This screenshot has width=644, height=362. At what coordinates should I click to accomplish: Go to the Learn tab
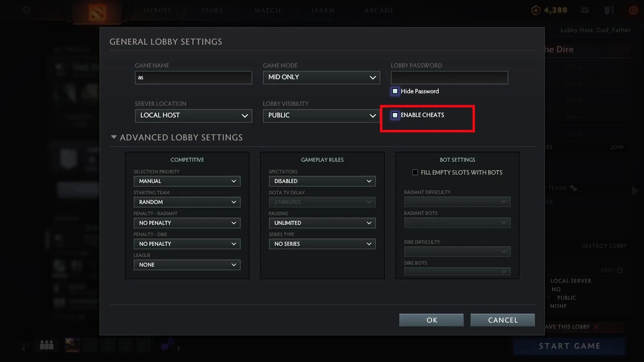(x=323, y=10)
